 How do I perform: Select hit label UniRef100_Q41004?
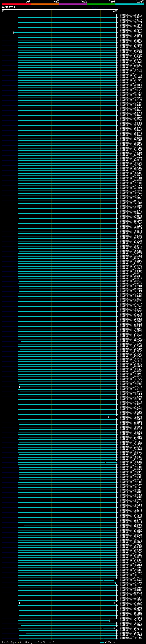click(131, 583)
